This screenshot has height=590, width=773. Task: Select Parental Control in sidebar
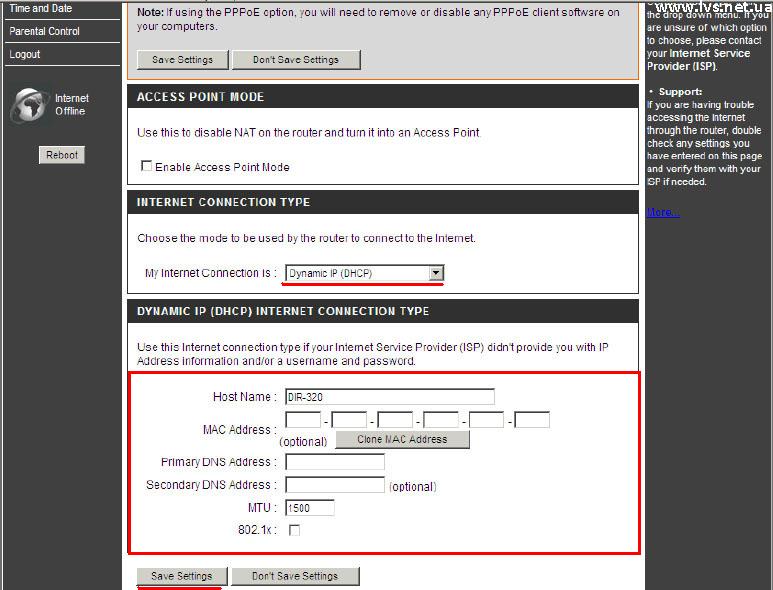click(45, 31)
